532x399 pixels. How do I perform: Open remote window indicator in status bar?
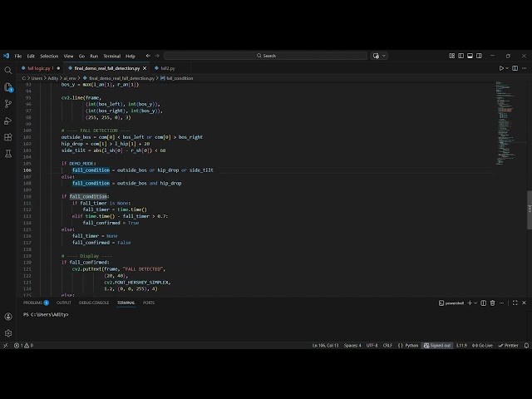pos(6,346)
